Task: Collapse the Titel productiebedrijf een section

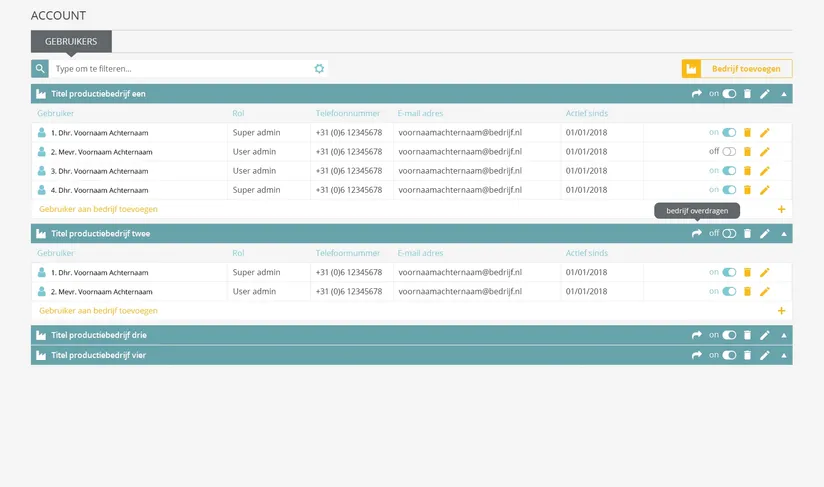Action: pos(784,93)
